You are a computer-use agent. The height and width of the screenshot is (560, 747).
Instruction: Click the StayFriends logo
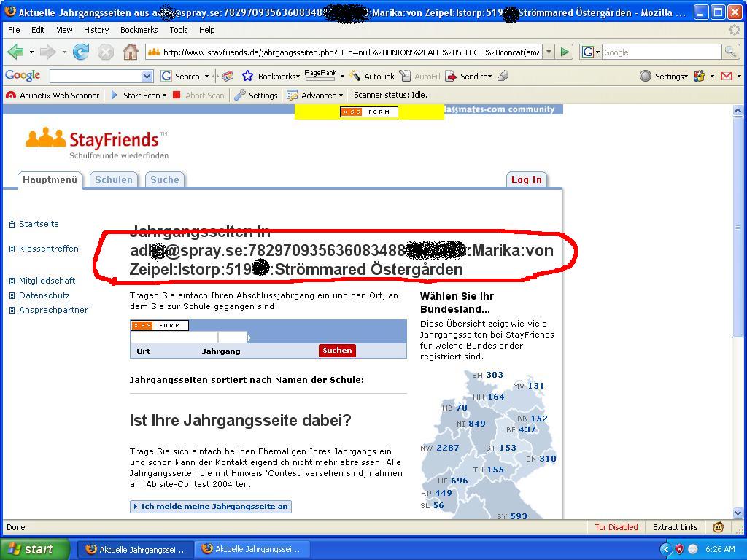(x=97, y=143)
